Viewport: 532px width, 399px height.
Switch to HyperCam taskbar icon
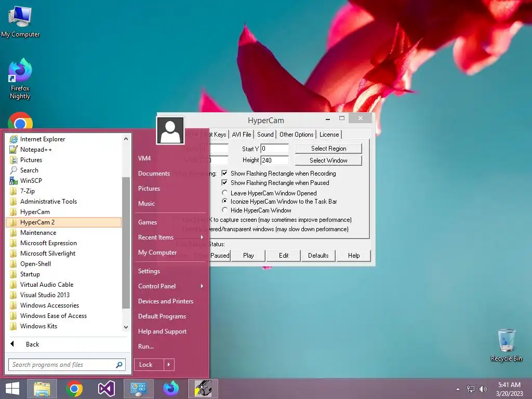tap(203, 389)
